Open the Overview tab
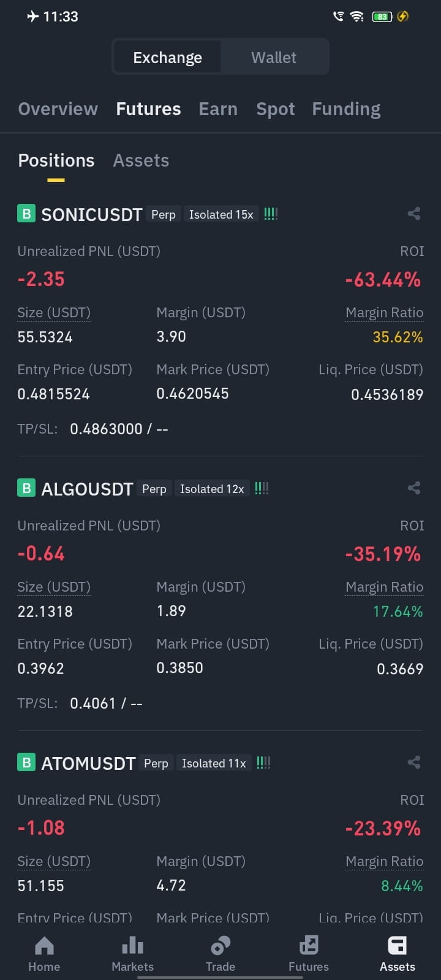Image resolution: width=441 pixels, height=980 pixels. tap(58, 109)
